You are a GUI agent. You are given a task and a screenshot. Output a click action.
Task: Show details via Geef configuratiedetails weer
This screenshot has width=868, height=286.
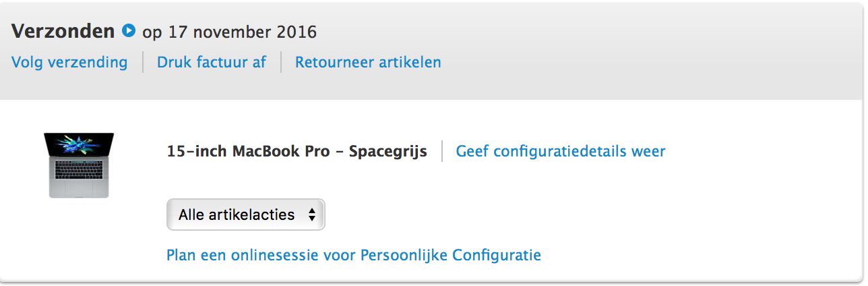click(561, 151)
